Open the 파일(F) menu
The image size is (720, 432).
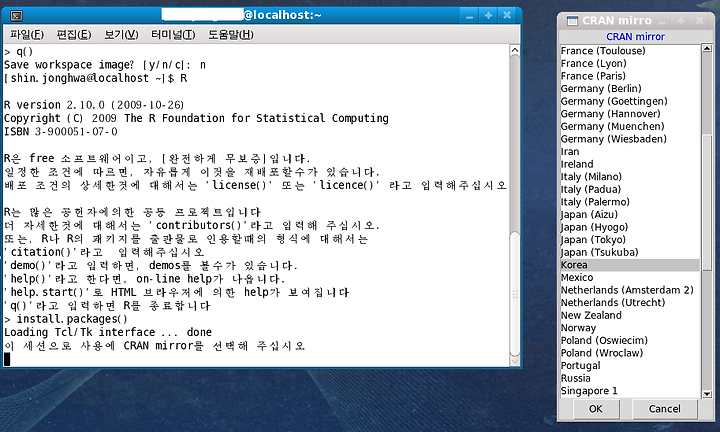point(27,34)
